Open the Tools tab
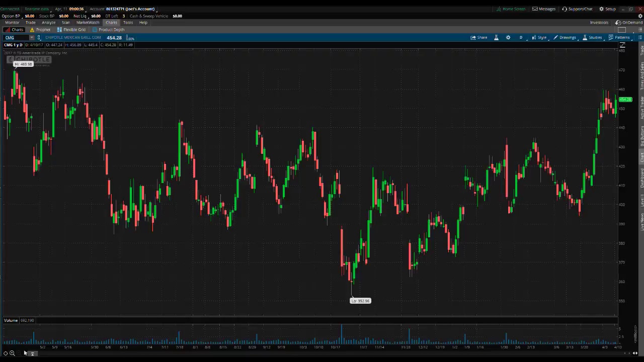This screenshot has width=644, height=362. click(x=128, y=23)
